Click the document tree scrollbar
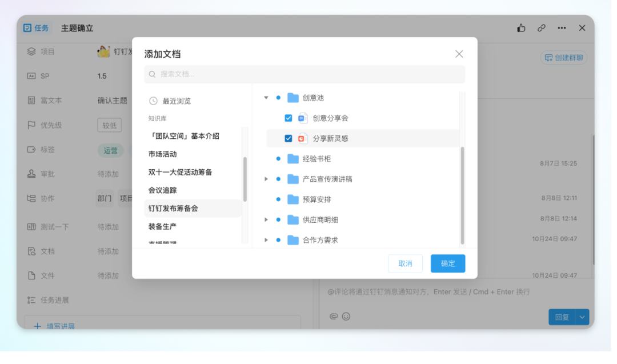Screen dimensions: 617x364 (462, 195)
